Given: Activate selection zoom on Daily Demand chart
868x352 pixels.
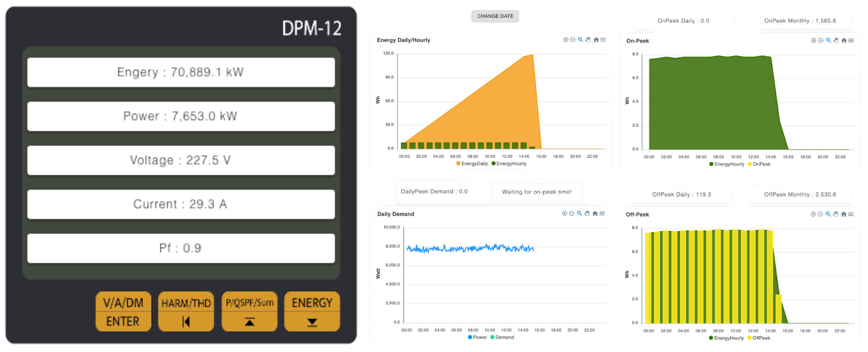Looking at the screenshot, I should [x=579, y=214].
